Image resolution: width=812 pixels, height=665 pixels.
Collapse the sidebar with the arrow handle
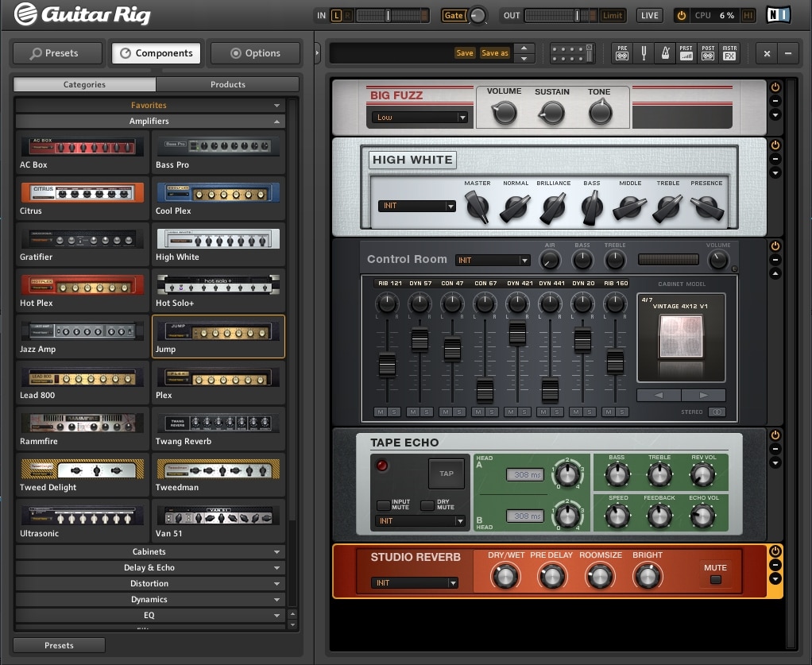317,52
